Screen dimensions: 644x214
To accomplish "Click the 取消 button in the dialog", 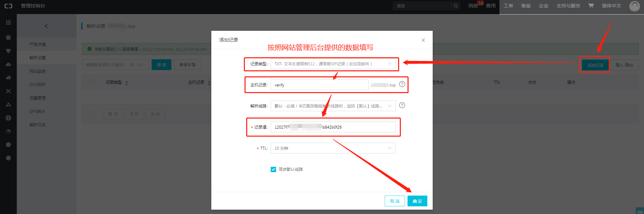I will [395, 201].
